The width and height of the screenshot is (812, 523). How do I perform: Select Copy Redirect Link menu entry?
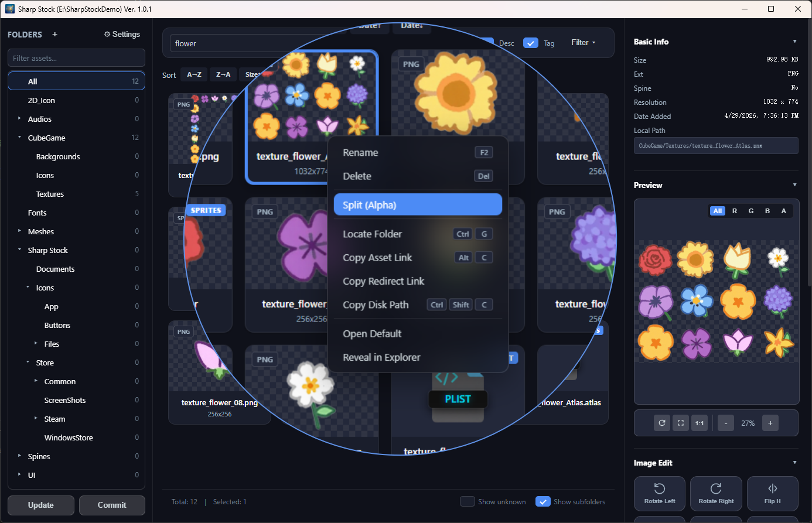point(418,281)
